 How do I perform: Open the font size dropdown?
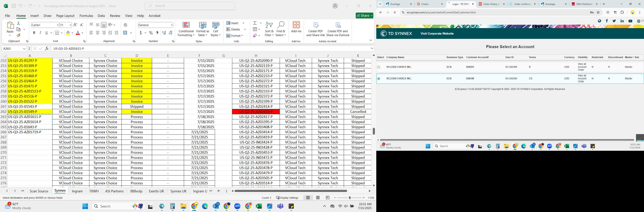pos(70,25)
